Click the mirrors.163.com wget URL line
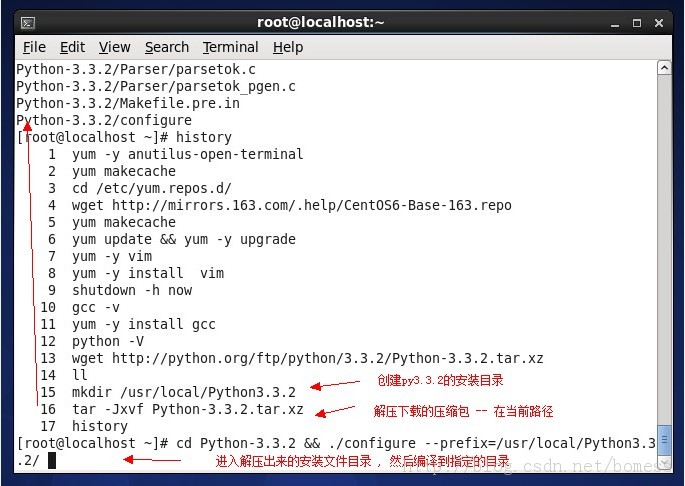The image size is (685, 486). pos(292,205)
